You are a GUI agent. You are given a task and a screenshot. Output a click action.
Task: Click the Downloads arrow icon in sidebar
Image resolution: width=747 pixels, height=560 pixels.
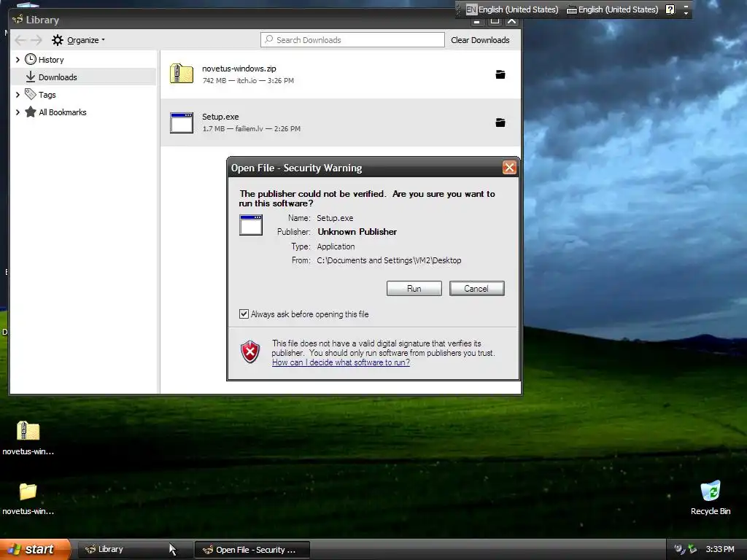coord(31,77)
